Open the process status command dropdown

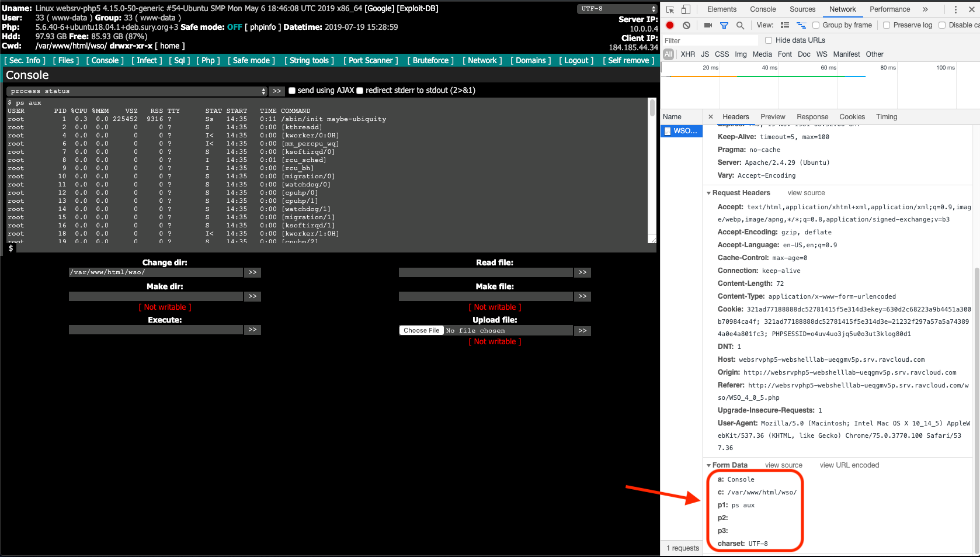point(137,91)
